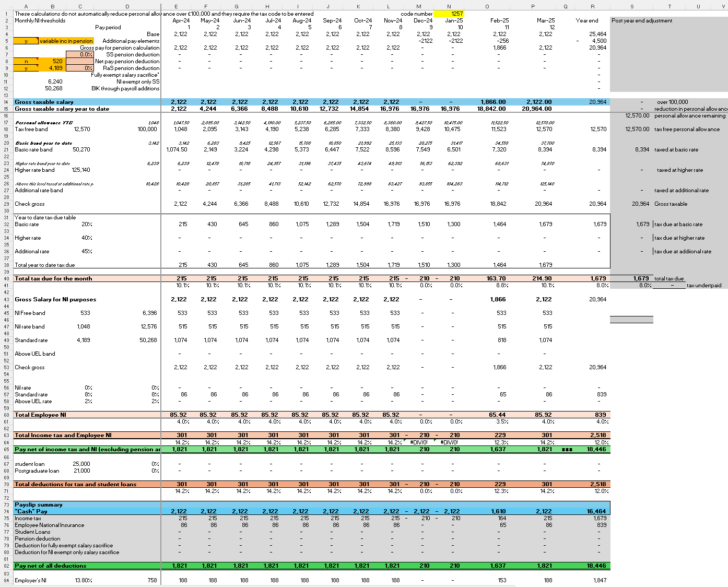This screenshot has width=728, height=587.
Task: Click the 'Monthly NI thresholds' cell
Action: tap(40, 20)
